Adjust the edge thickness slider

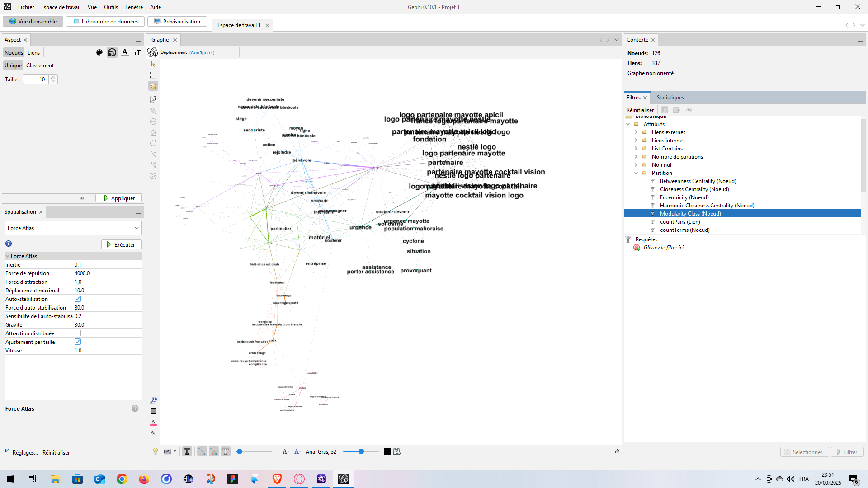tap(255, 451)
